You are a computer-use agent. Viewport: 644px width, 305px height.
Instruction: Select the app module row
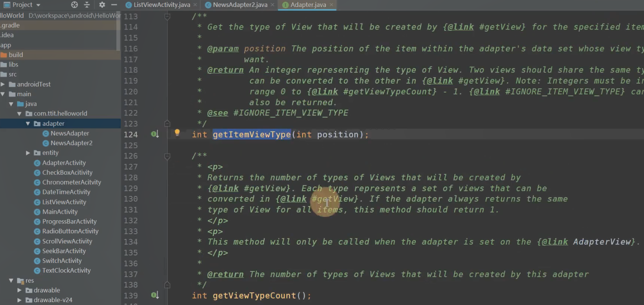tap(60, 45)
